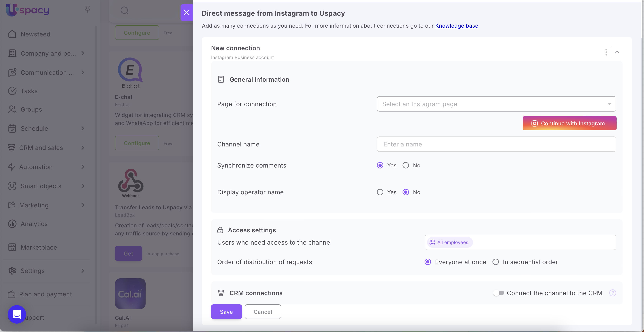Viewport: 644px width, 332px height.
Task: Open the support chat bubble icon
Action: (17, 314)
